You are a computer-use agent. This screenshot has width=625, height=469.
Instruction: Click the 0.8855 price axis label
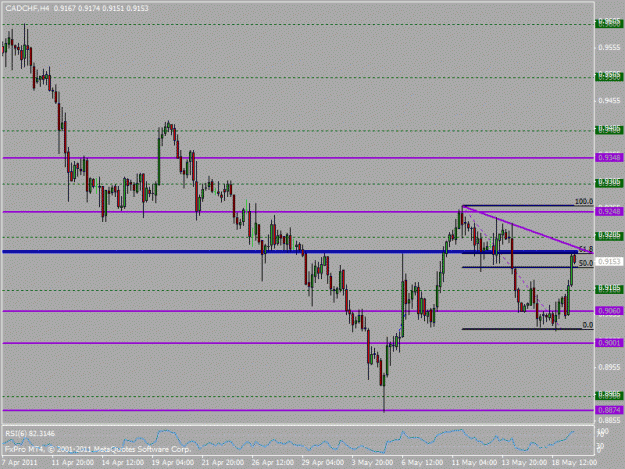[x=610, y=420]
